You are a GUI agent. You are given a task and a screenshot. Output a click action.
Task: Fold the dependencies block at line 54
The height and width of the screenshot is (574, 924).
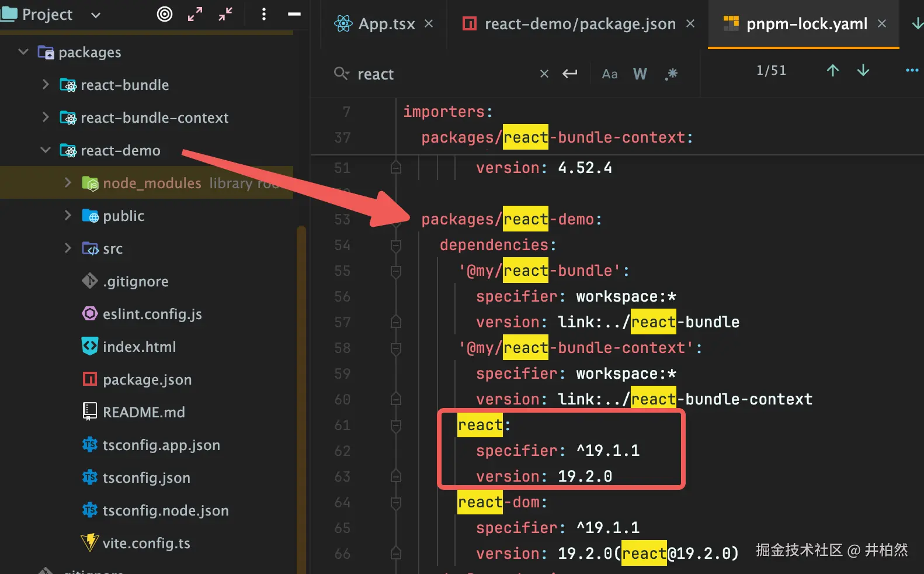point(396,245)
